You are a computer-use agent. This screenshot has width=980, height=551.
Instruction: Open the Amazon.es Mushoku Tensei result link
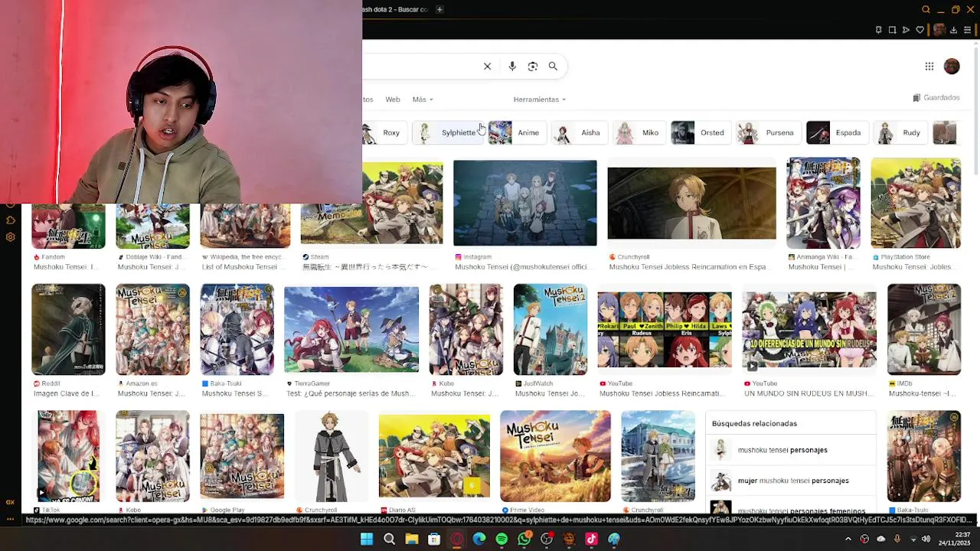[x=152, y=393]
